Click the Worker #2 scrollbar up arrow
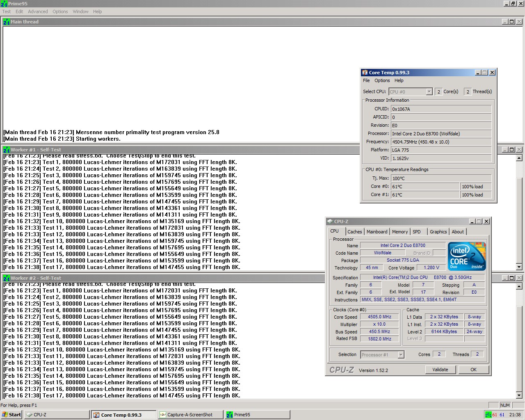The image size is (525, 420). click(x=519, y=286)
